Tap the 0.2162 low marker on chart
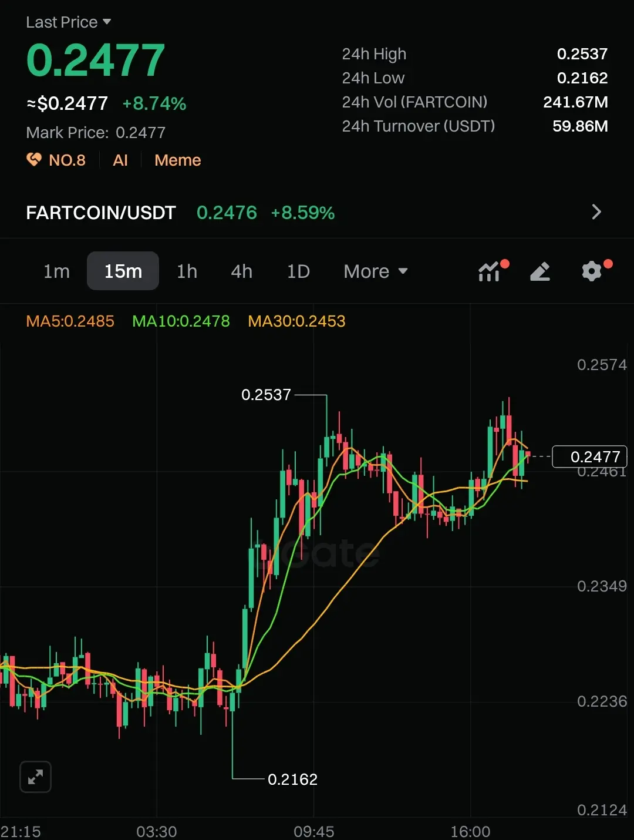 (x=292, y=779)
